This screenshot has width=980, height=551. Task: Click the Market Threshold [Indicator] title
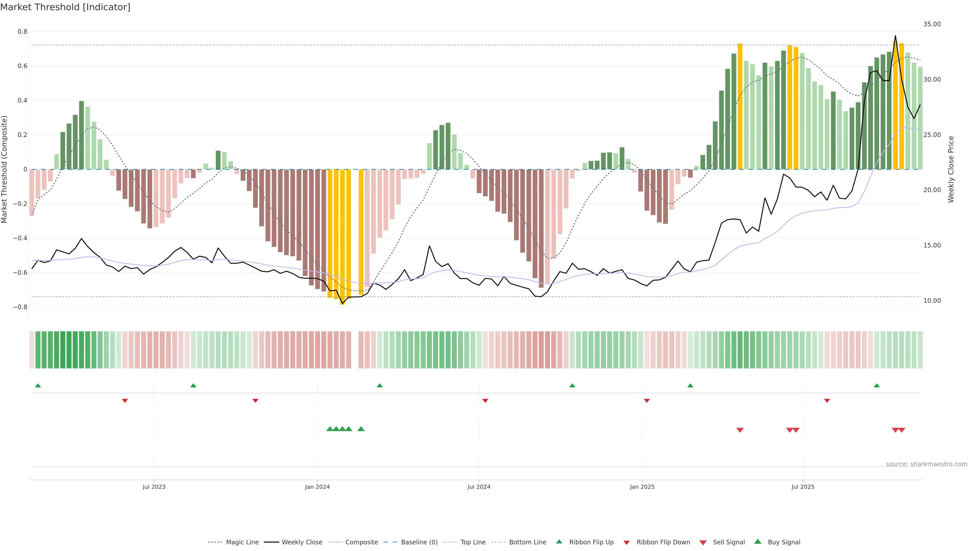click(65, 7)
